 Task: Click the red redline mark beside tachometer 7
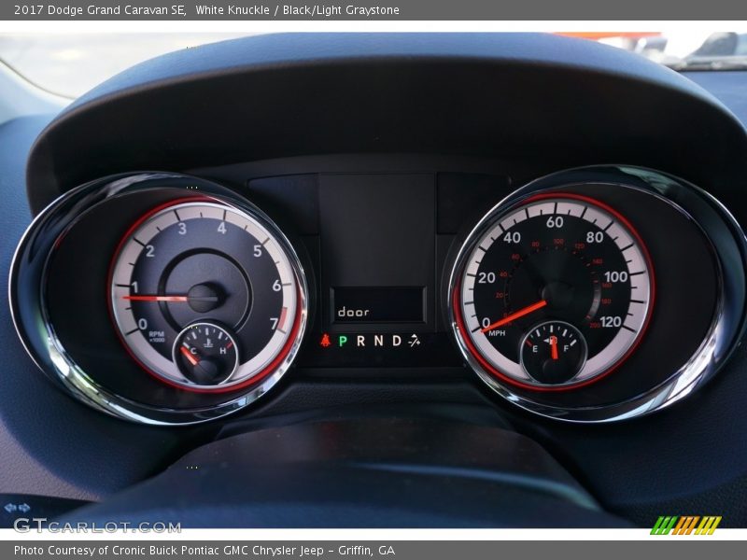[283, 319]
